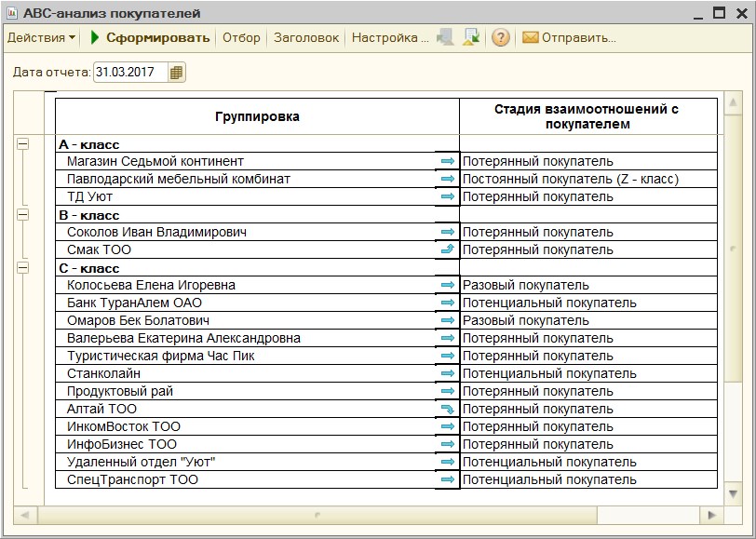Click the green Сформировать run button
Viewport: 756px width, 539px height.
(x=150, y=38)
